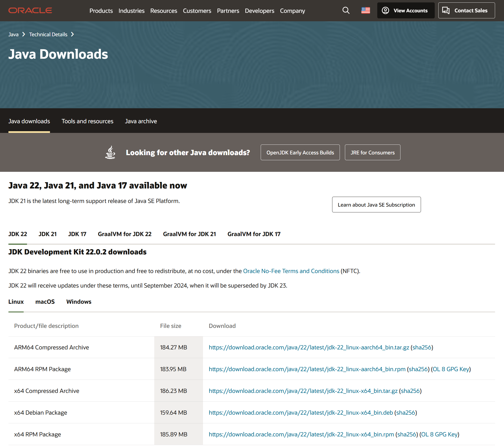Click OpenJDK Early Access Builds button
The height and width of the screenshot is (448, 504).
(x=300, y=152)
